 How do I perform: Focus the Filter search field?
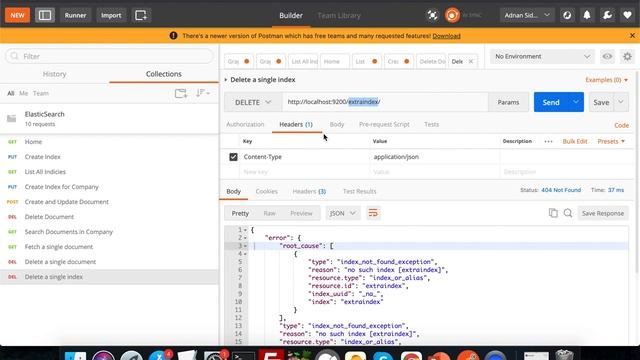coord(109,56)
